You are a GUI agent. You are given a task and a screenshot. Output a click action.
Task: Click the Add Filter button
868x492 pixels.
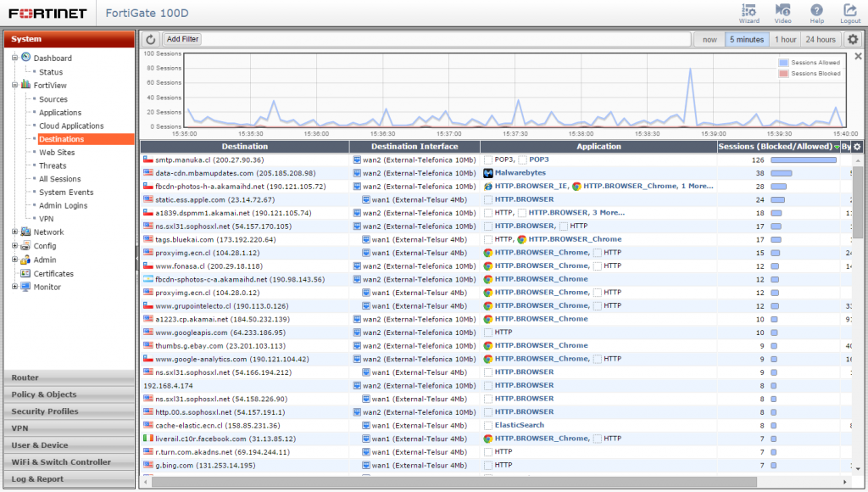182,38
